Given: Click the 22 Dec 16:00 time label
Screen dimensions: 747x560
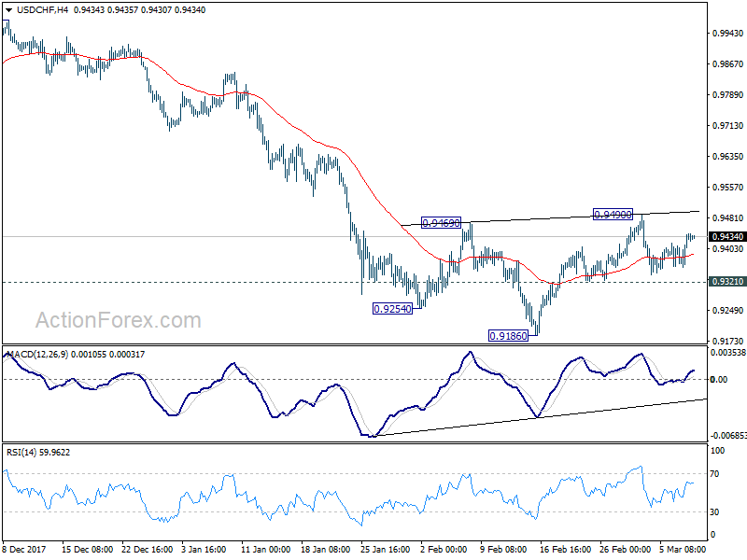Looking at the screenshot, I should coord(148,549).
